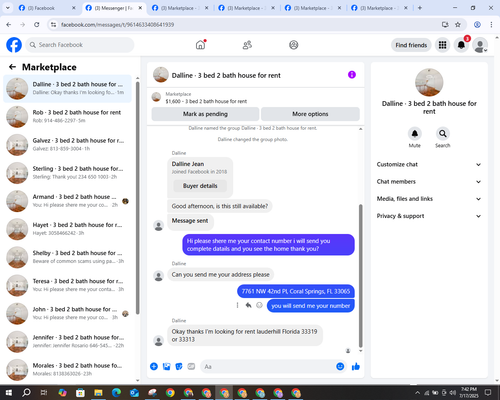
Task: Open John's conversation in the list
Action: (68, 313)
